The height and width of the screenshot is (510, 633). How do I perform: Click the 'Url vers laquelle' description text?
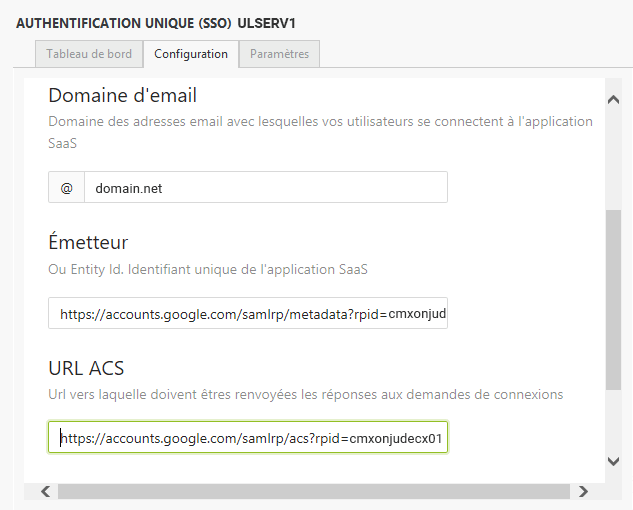point(306,394)
